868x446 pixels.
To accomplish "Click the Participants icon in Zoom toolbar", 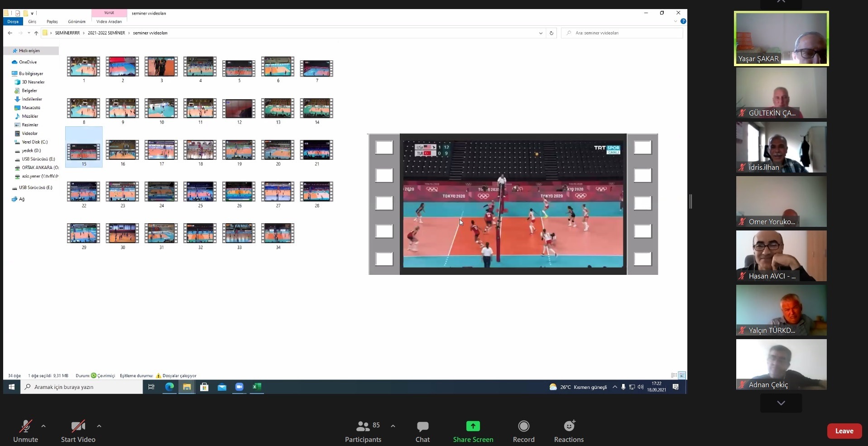I will coord(363,426).
